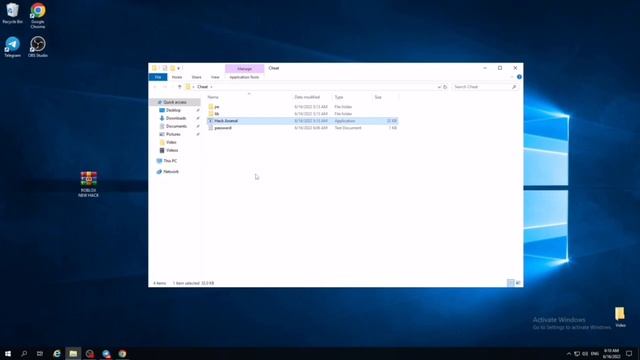The image size is (640, 360).
Task: Sort files by Type column
Action: pos(339,97)
